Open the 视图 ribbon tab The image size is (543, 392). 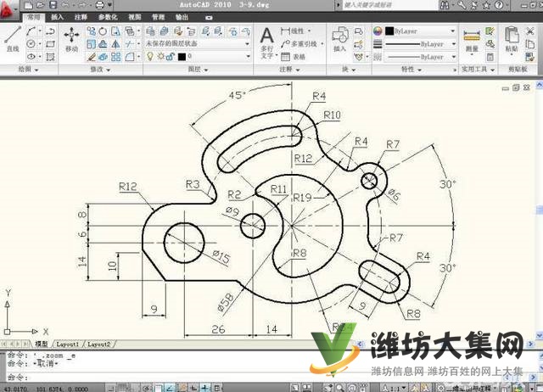(135, 16)
